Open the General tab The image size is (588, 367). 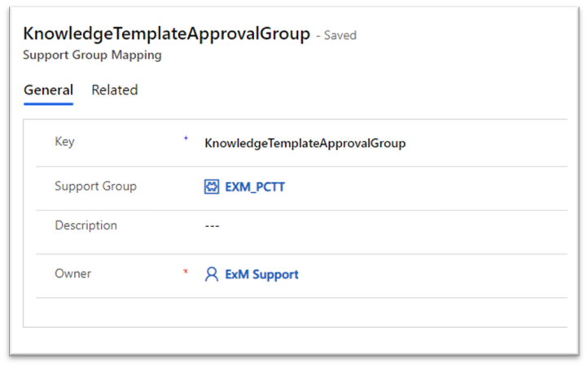coord(48,90)
